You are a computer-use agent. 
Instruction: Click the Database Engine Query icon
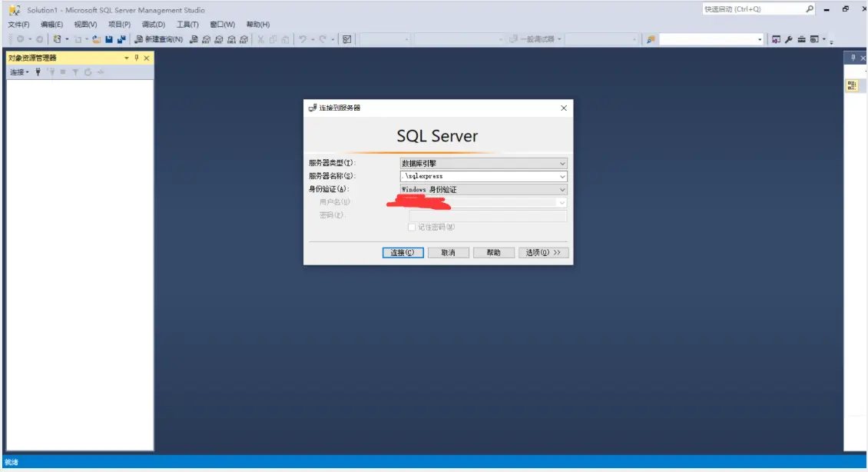194,39
